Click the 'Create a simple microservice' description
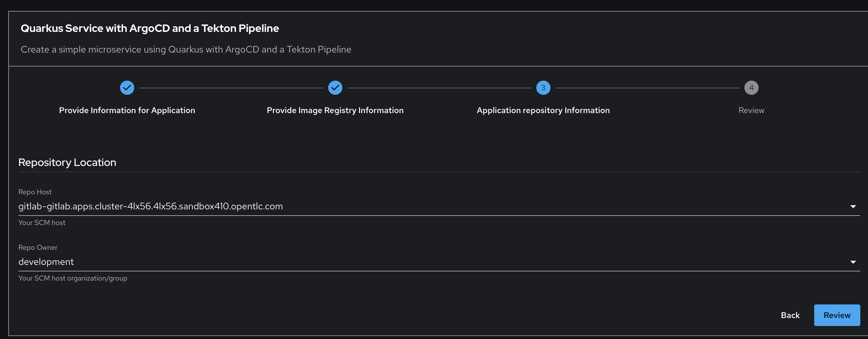868x339 pixels. click(x=186, y=50)
